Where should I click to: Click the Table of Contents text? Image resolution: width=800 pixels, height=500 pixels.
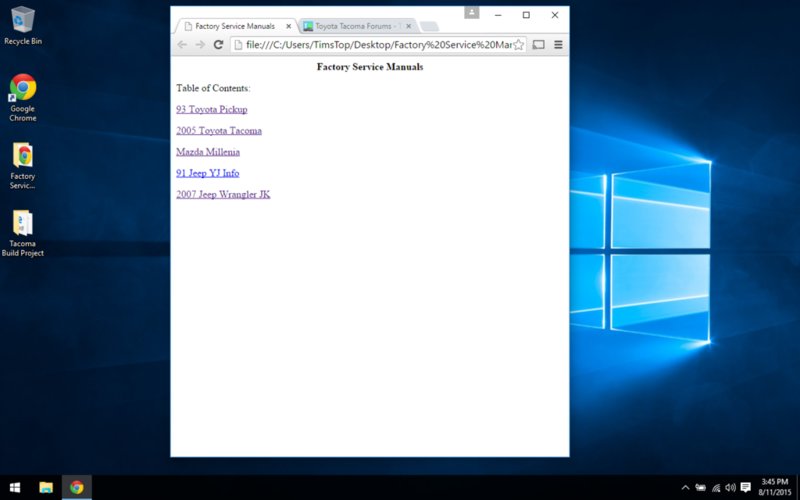tap(213, 88)
